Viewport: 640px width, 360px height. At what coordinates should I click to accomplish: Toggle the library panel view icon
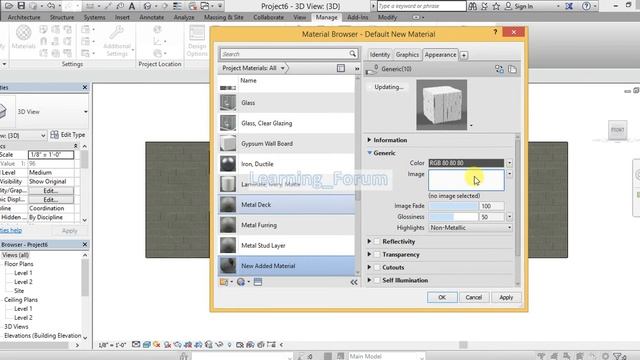tap(341, 68)
